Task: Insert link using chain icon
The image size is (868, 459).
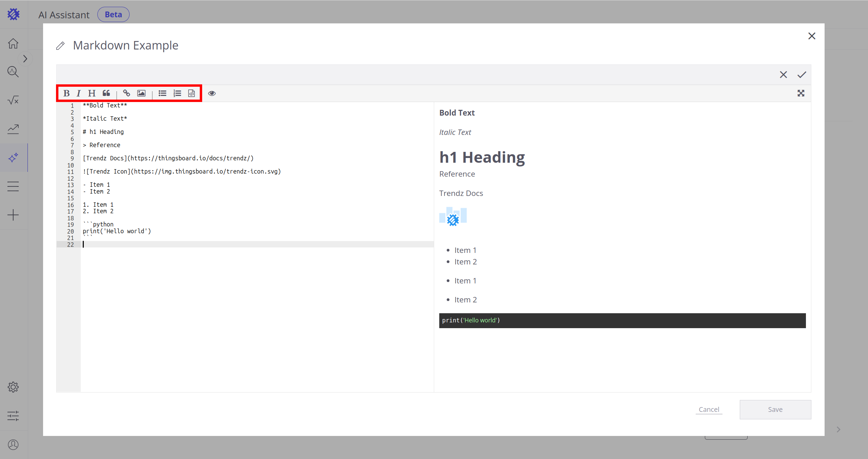Action: coord(127,93)
